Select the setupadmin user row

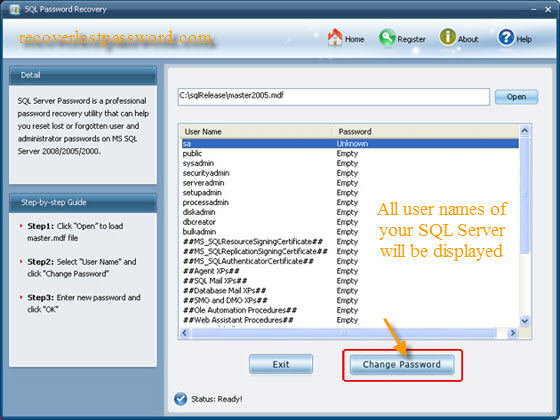350,193
